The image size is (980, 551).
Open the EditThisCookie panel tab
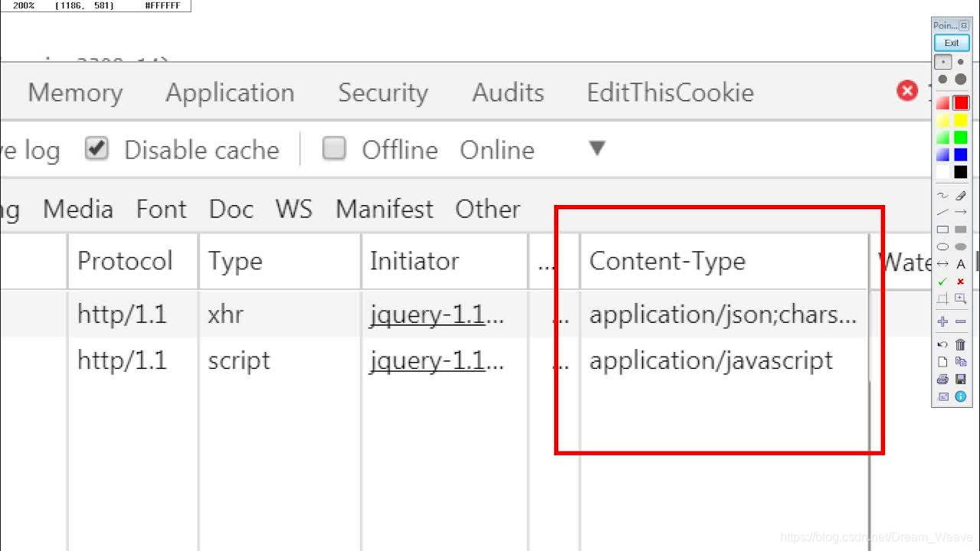coord(669,93)
